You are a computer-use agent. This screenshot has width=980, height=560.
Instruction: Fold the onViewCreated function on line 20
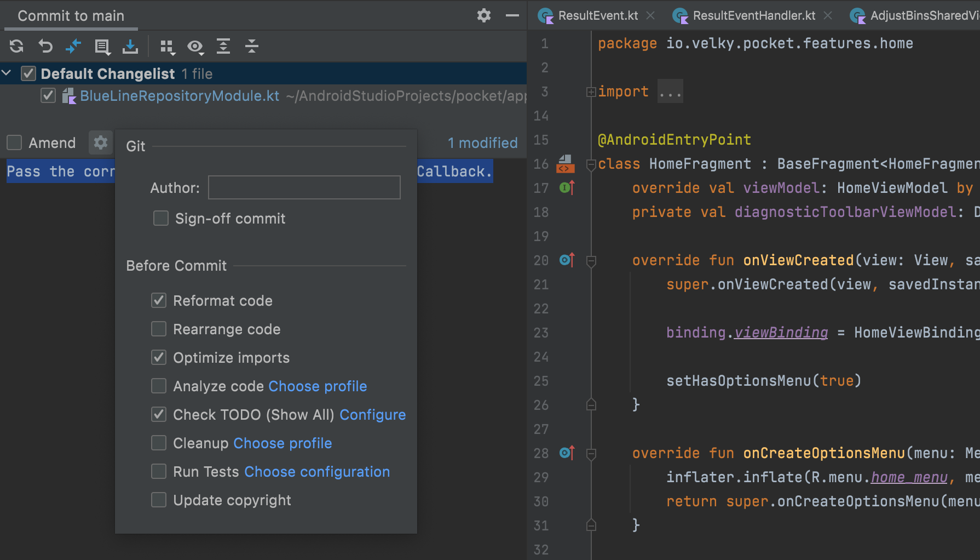(x=591, y=261)
